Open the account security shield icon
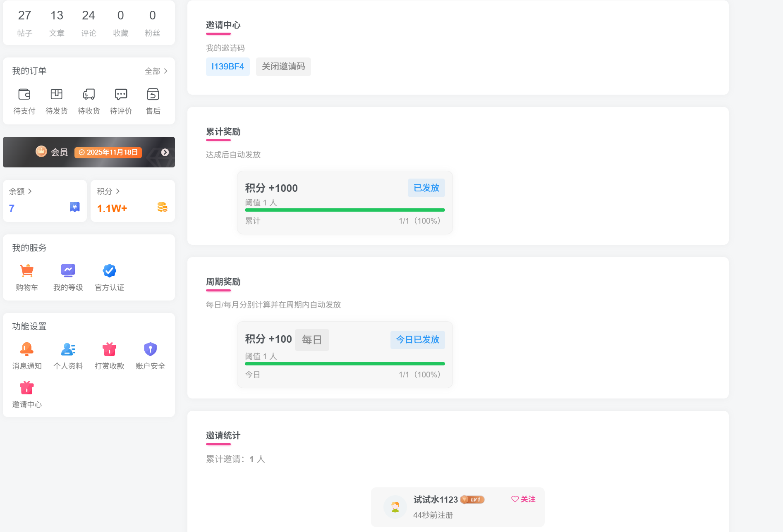The height and width of the screenshot is (532, 783). tap(150, 349)
